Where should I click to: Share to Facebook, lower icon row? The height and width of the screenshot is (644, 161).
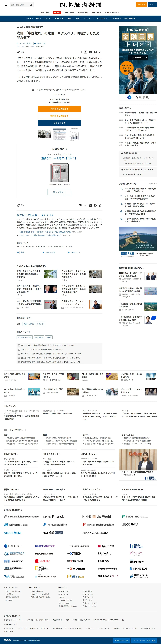pos(95,205)
